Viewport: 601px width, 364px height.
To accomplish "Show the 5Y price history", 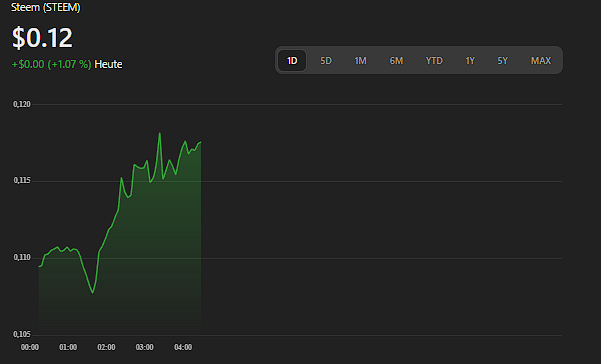I will (502, 61).
